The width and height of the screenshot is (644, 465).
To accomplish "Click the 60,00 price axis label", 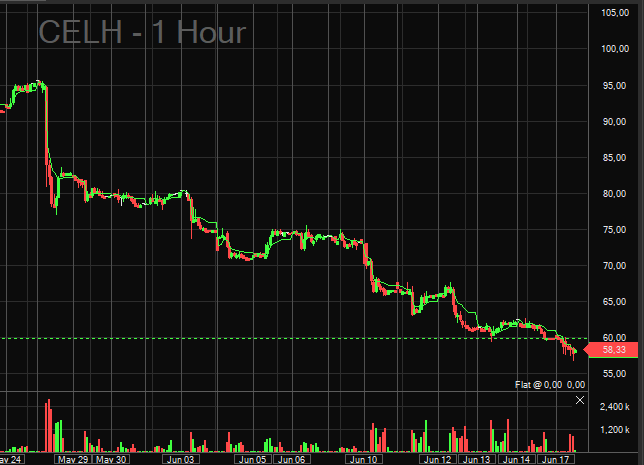I will pyautogui.click(x=614, y=338).
